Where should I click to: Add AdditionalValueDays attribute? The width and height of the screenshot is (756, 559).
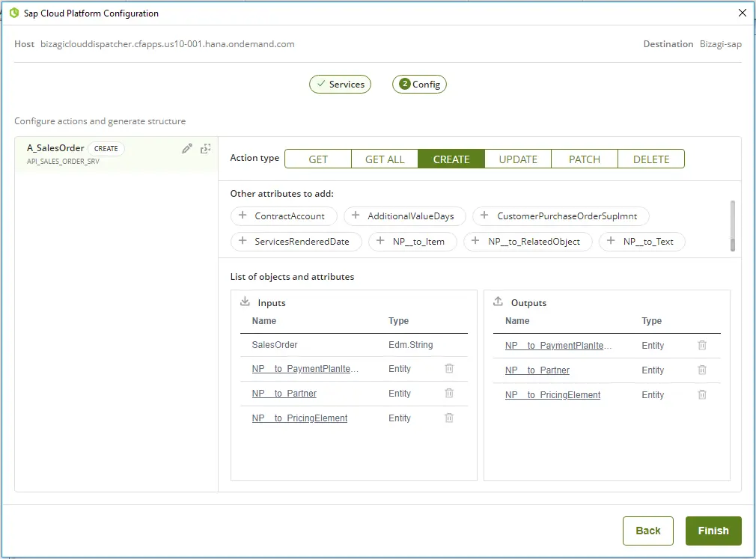click(x=405, y=216)
